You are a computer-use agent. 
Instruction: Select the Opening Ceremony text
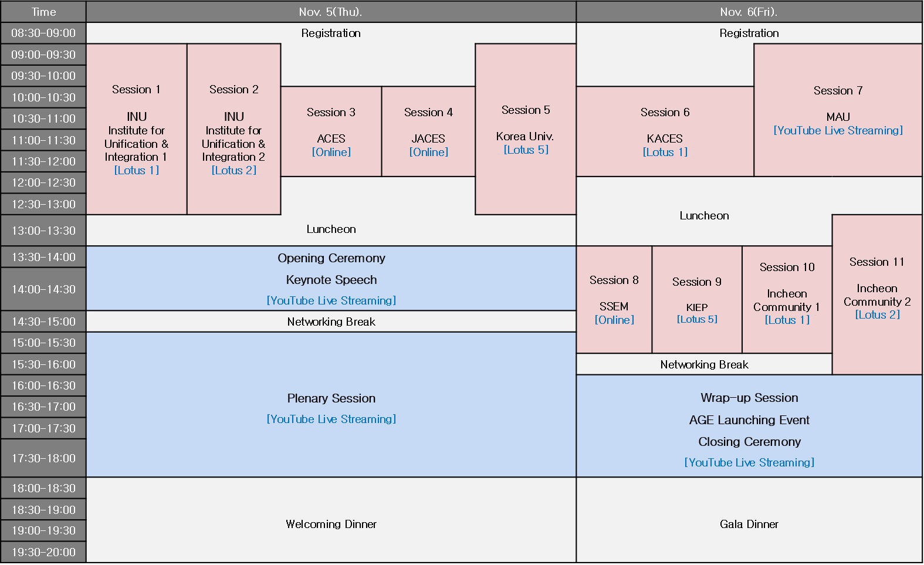(331, 258)
